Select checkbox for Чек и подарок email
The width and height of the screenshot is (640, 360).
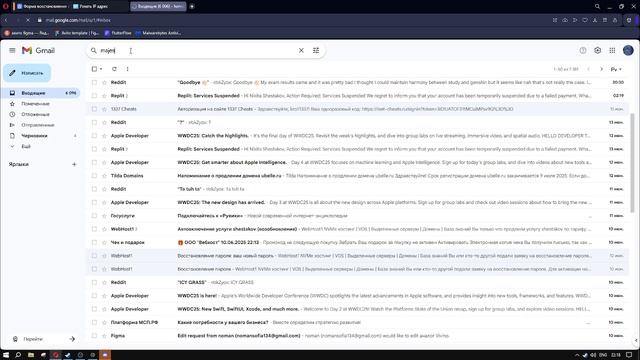(94, 242)
